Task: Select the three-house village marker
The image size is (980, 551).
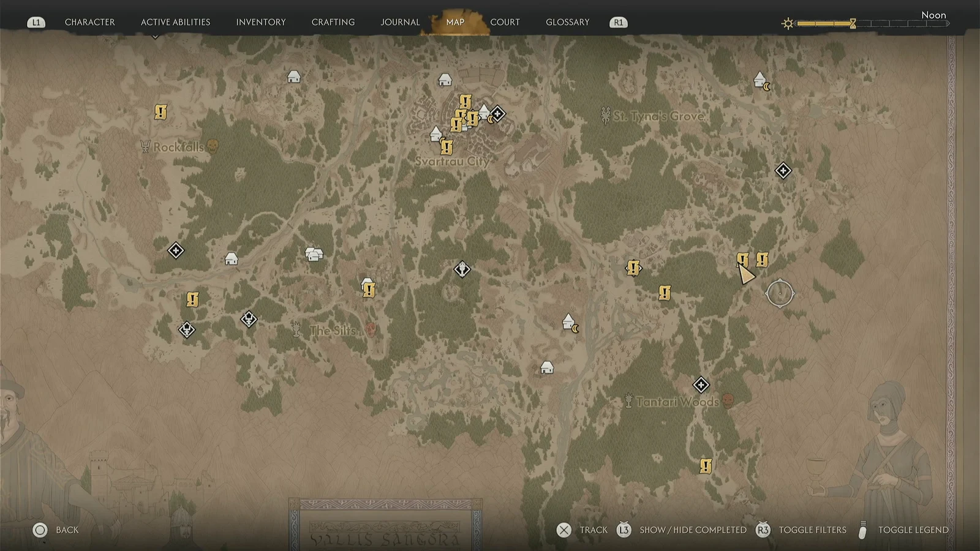Action: click(x=314, y=253)
